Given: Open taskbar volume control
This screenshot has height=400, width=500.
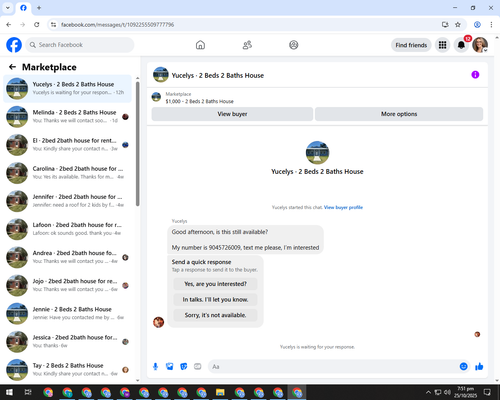Looking at the screenshot, I should point(447,392).
